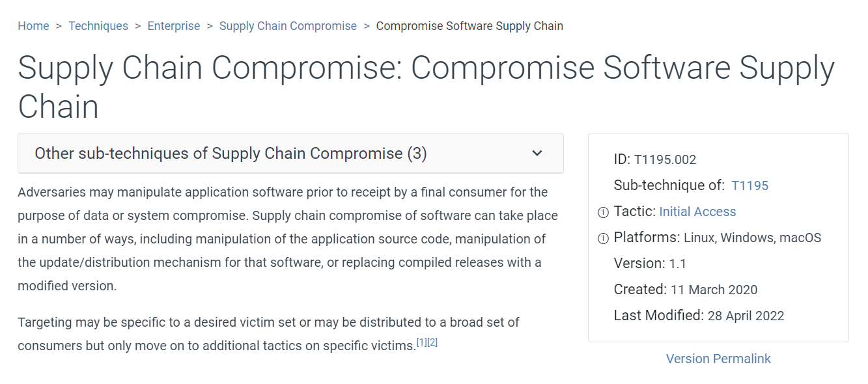Click the ID T1195.002 text

click(x=665, y=159)
